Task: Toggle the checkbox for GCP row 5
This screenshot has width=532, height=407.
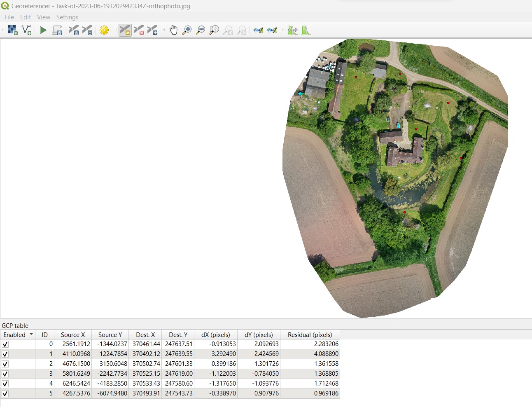Action: point(5,393)
